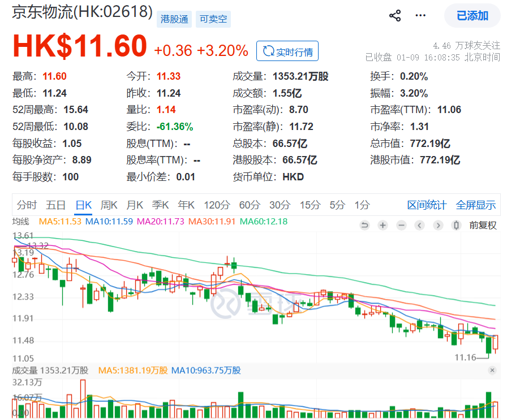Switch to the 15分 chart tab
Viewport: 507px width, 420px height.
310,205
